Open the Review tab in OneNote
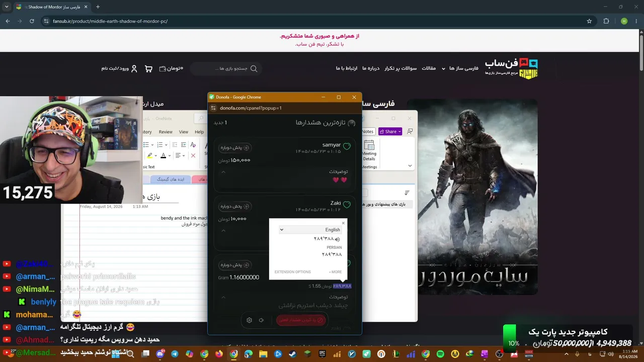644x362 pixels. [166, 132]
